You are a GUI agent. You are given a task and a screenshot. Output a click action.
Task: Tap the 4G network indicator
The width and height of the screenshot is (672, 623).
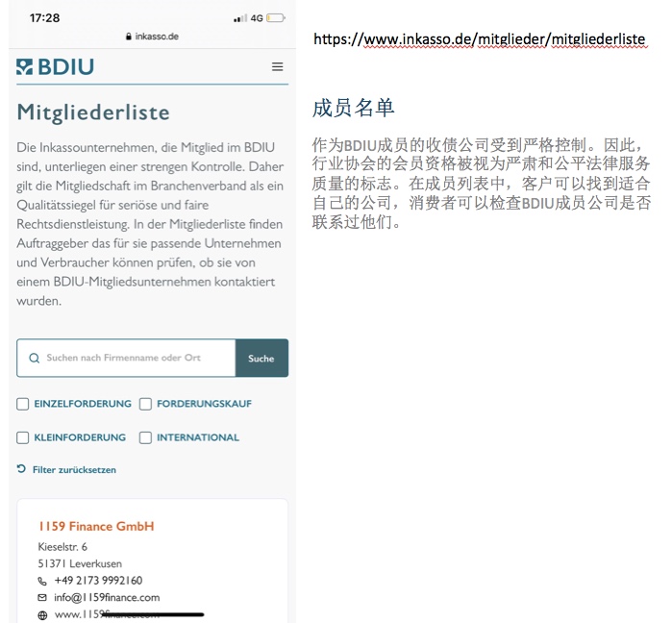click(257, 18)
